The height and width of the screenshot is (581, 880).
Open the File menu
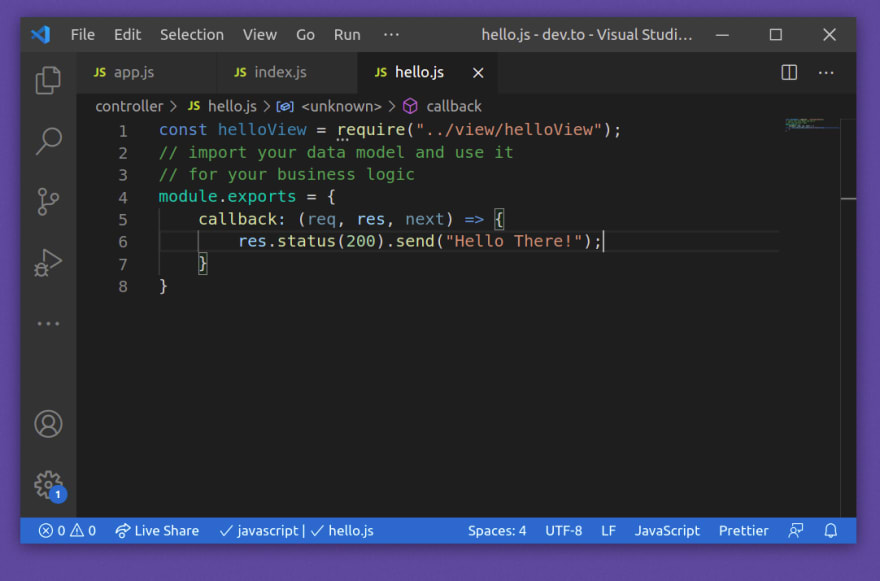click(x=82, y=35)
